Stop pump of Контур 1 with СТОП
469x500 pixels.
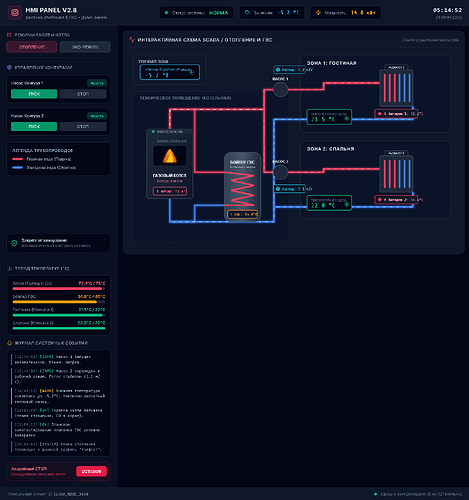[83, 94]
